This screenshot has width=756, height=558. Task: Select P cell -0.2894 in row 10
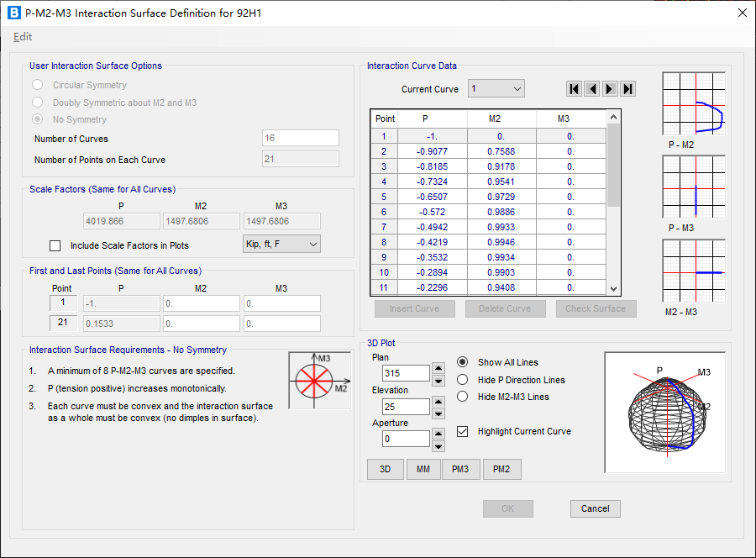point(432,272)
